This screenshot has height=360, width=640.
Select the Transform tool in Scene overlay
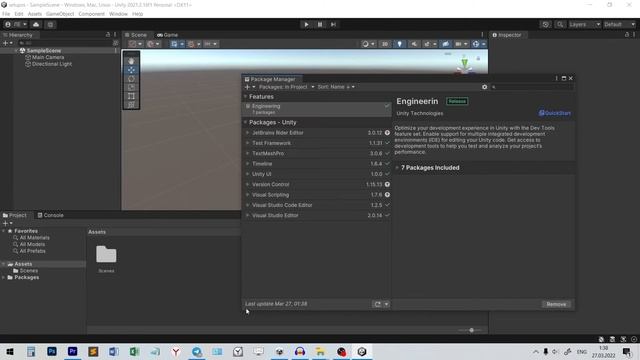[x=131, y=105]
